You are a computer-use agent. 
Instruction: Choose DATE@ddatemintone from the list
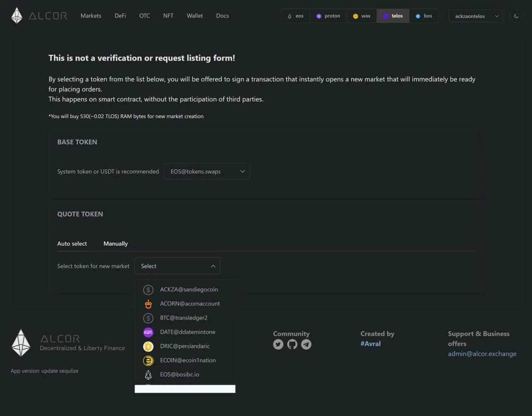[x=185, y=332]
